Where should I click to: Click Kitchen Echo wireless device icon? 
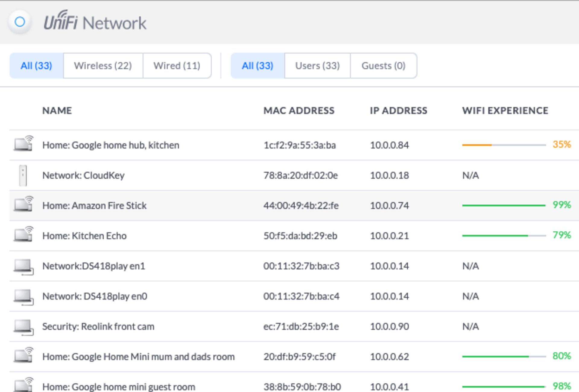click(24, 234)
